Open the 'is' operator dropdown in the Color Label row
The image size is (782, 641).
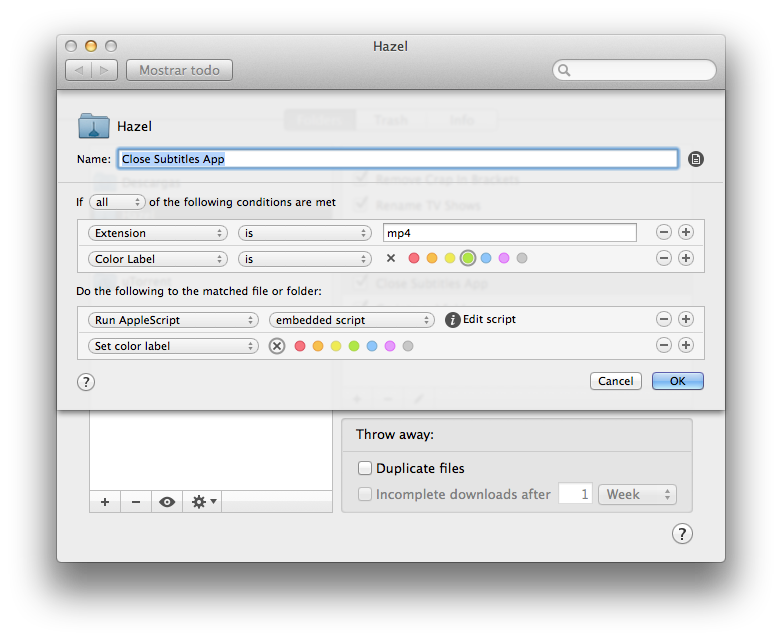click(305, 259)
